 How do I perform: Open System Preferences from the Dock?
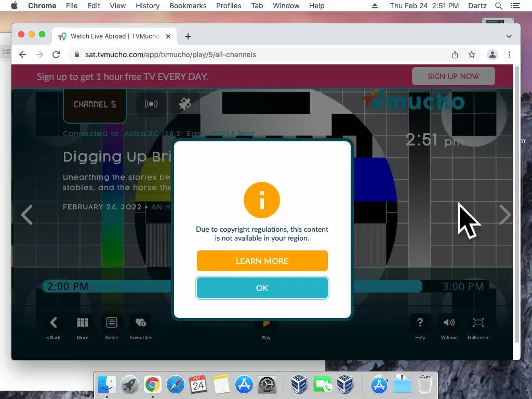tap(267, 385)
